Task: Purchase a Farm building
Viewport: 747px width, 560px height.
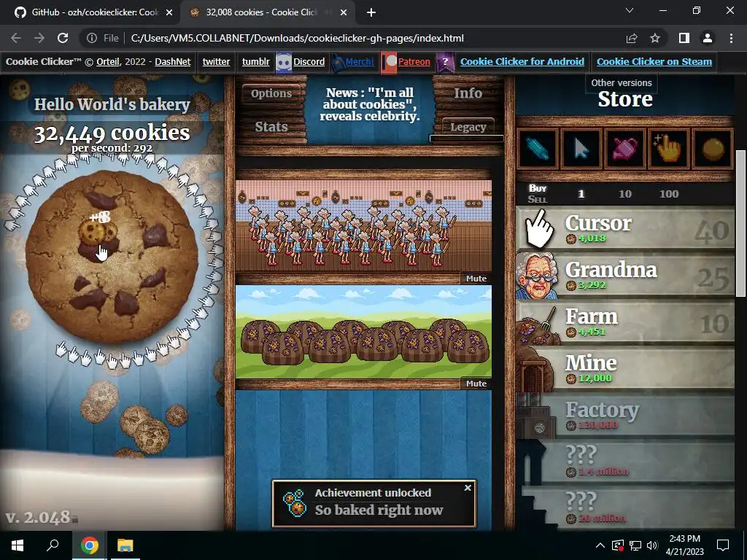Action: [x=625, y=322]
